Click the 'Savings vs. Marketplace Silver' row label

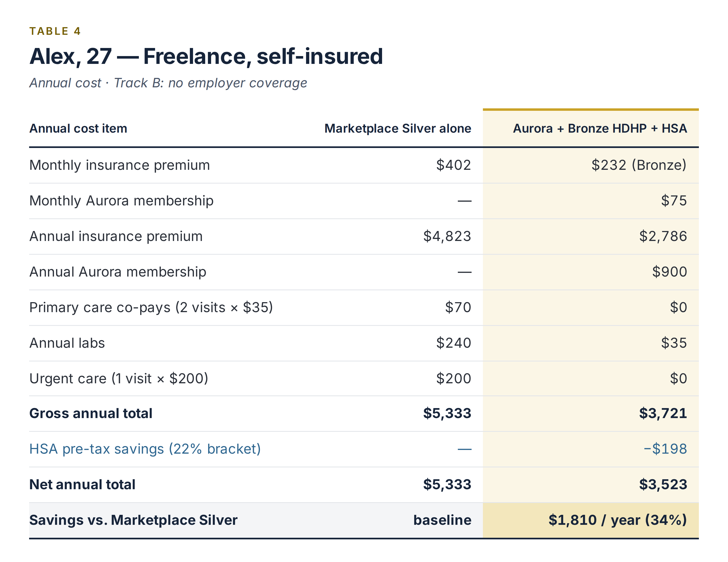point(133,520)
